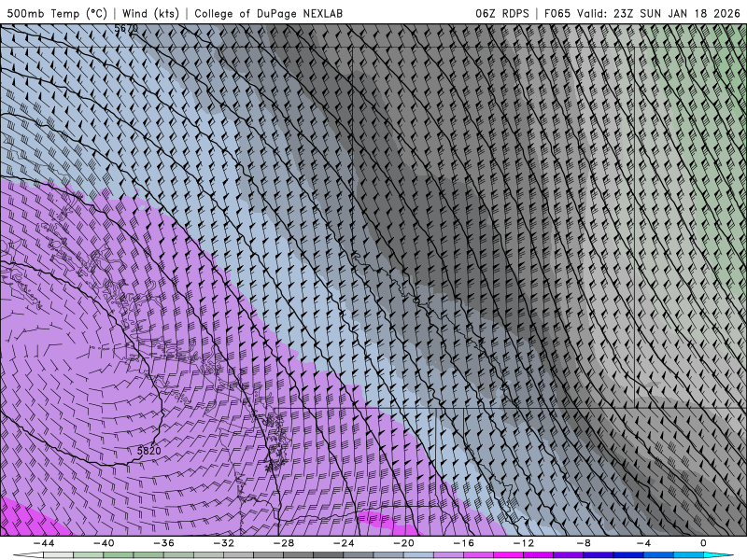Click the "F065" forecast hour text
This screenshot has height=560, width=747.
coord(557,13)
